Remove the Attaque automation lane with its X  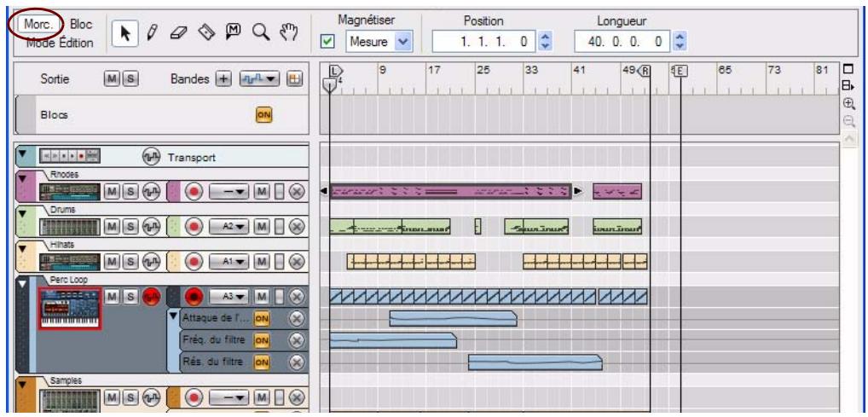coord(298,318)
